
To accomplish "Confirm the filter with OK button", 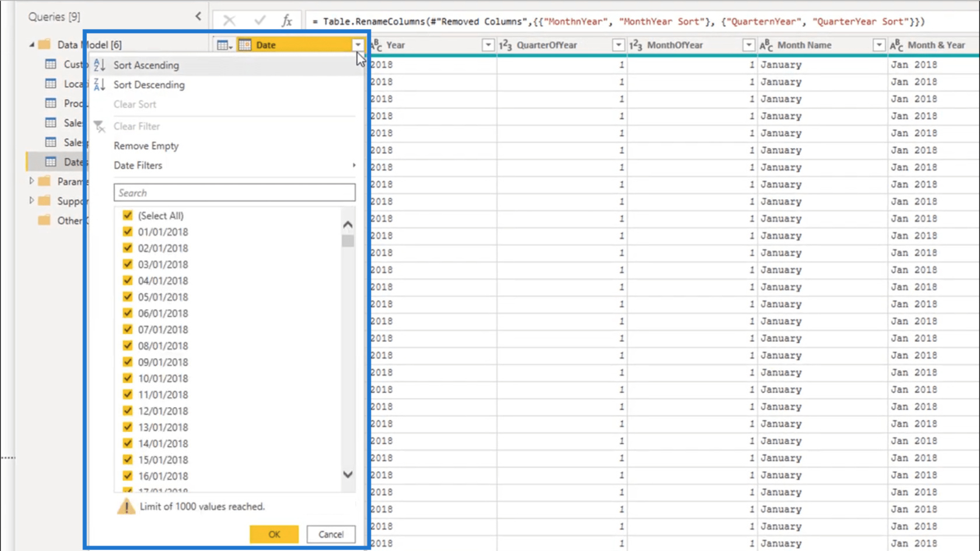I will pos(274,534).
